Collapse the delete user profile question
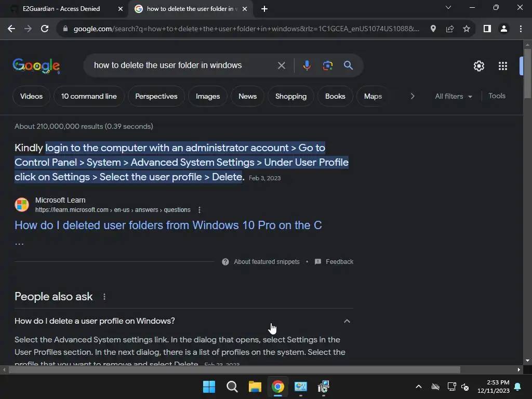 coord(347,321)
